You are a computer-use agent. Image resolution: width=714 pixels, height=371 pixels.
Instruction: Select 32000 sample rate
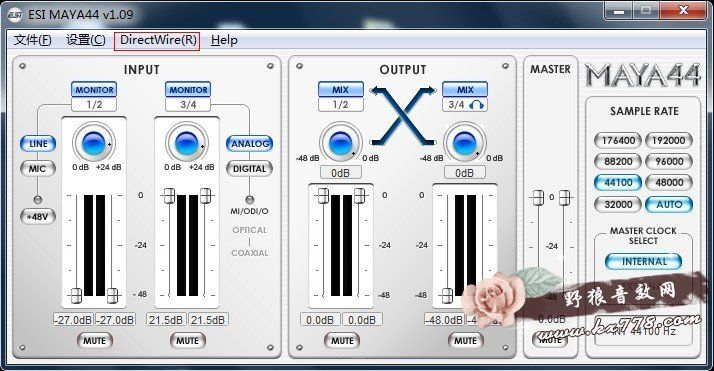point(618,204)
